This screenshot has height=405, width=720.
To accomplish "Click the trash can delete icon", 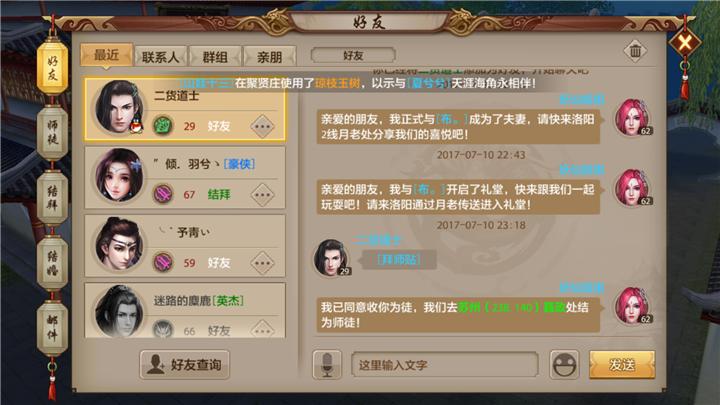I will coord(635,51).
